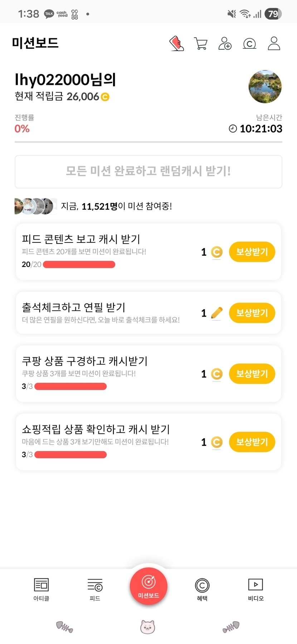The height and width of the screenshot is (644, 297).
Task: Switch to the 아티클 tab
Action: (41, 589)
